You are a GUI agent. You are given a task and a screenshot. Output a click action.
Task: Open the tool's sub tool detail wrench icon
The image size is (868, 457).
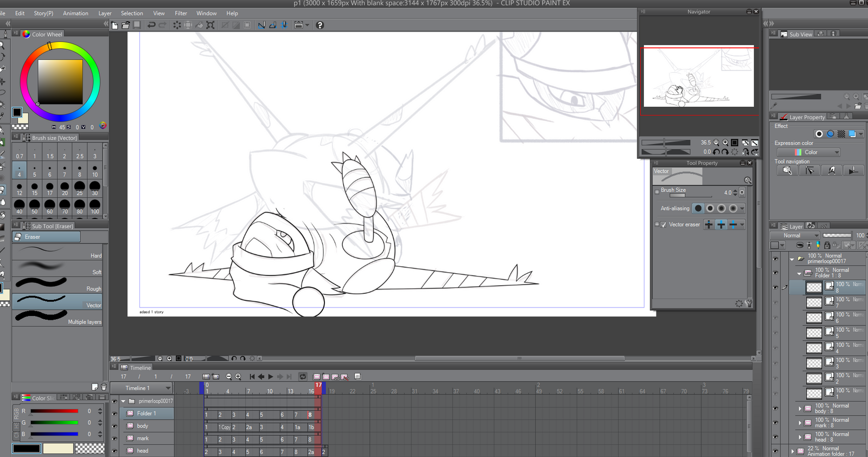pos(749,304)
